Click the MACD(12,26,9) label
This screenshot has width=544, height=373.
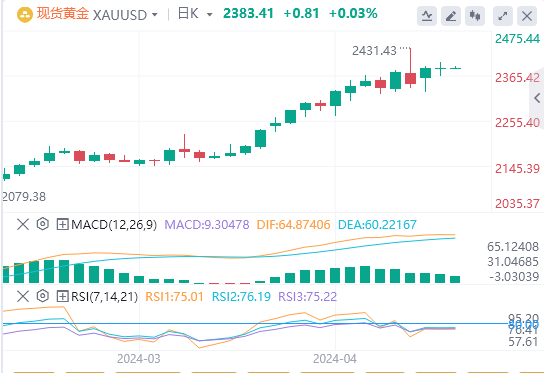click(x=114, y=224)
